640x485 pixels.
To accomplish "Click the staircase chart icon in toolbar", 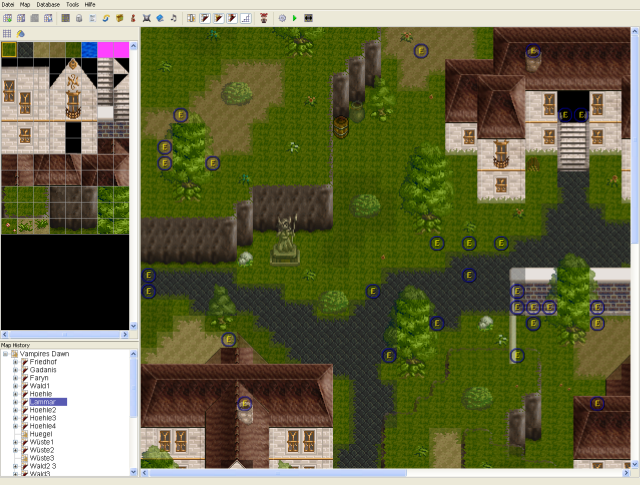I will point(245,18).
